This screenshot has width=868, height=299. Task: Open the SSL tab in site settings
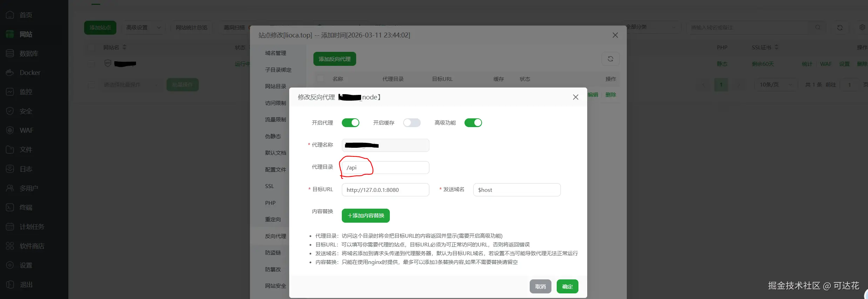coord(269,186)
